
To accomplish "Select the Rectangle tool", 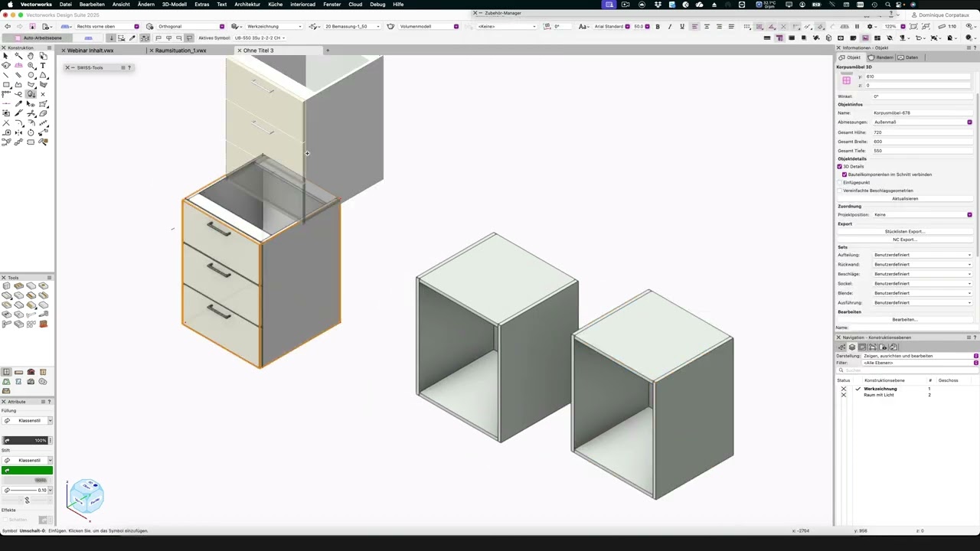I will pyautogui.click(x=6, y=85).
